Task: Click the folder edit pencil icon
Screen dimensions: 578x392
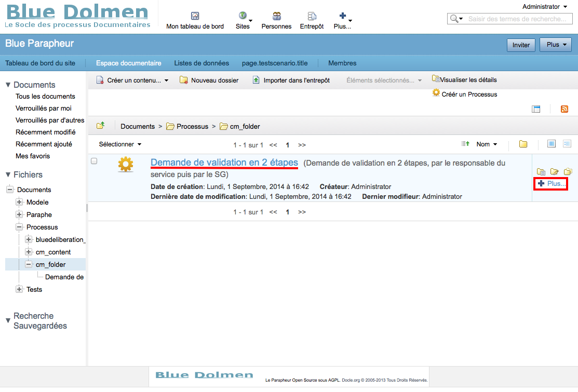Action: click(x=555, y=171)
